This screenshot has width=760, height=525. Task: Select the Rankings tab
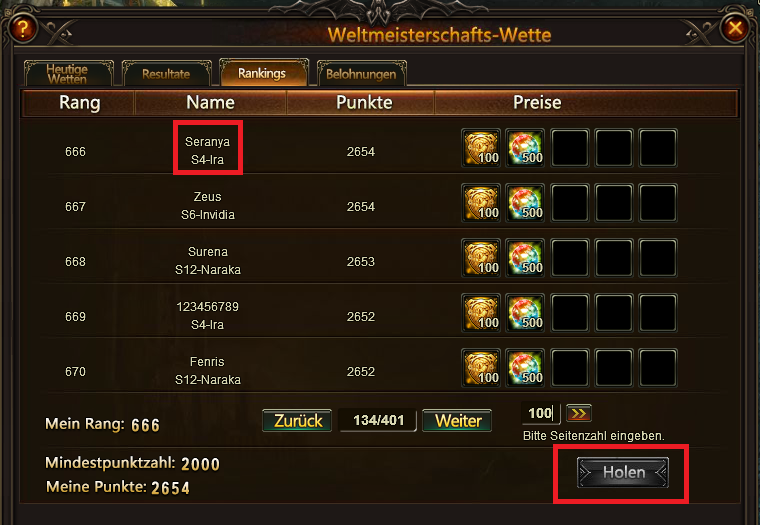pyautogui.click(x=263, y=73)
